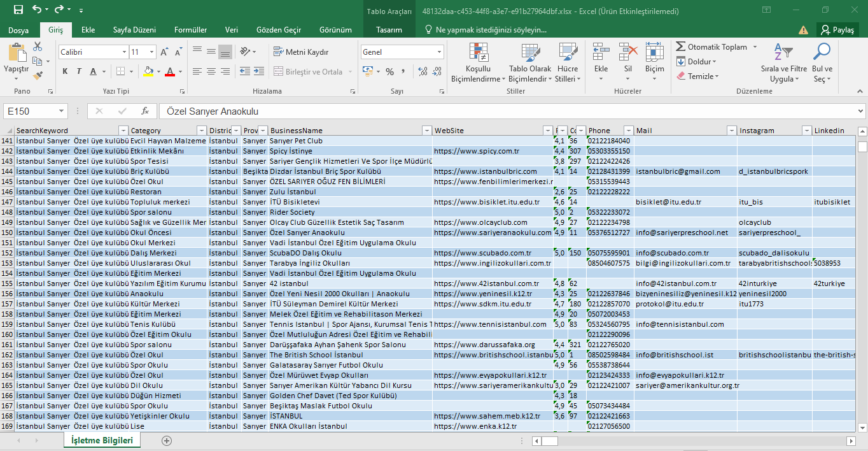Click the Name Box showing E150
The width and height of the screenshot is (868, 451).
tap(35, 111)
